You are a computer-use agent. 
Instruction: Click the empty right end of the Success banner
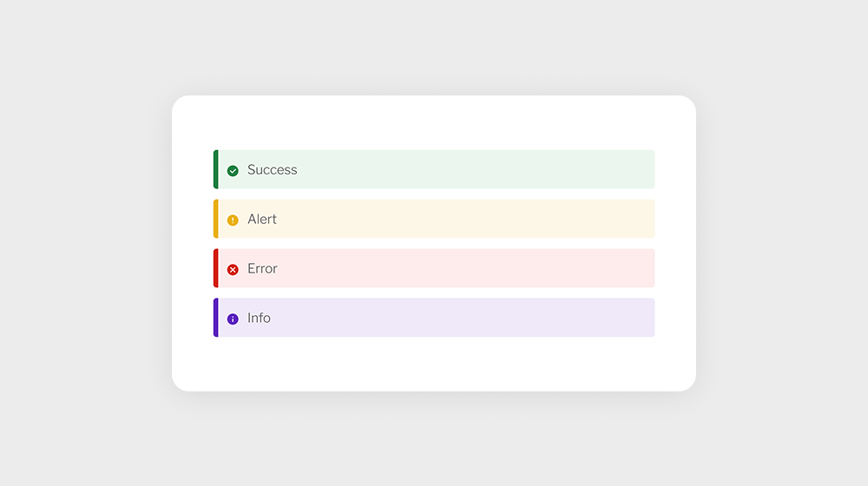point(608,169)
